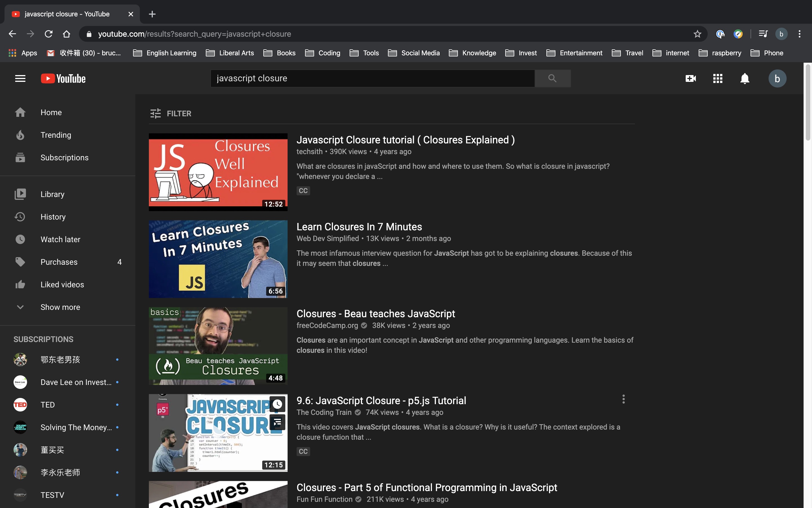Screen dimensions: 812x508
Task: Open History in sidebar
Action: 67,217
